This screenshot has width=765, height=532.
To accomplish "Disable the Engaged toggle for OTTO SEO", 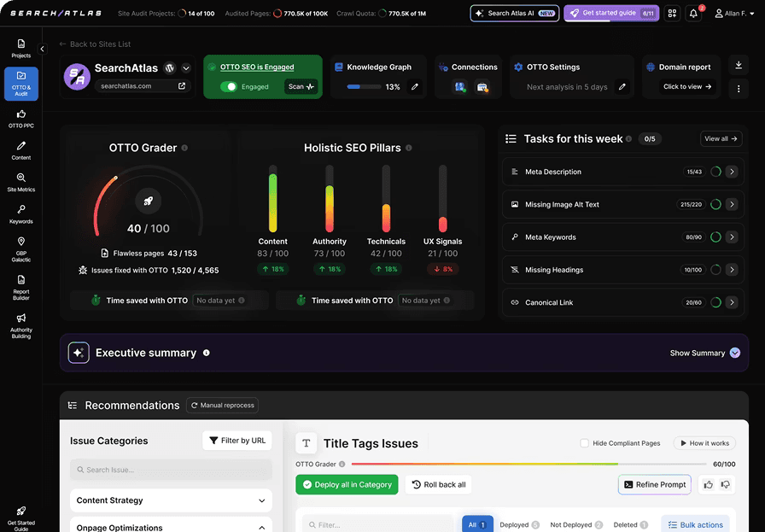I will pos(230,86).
